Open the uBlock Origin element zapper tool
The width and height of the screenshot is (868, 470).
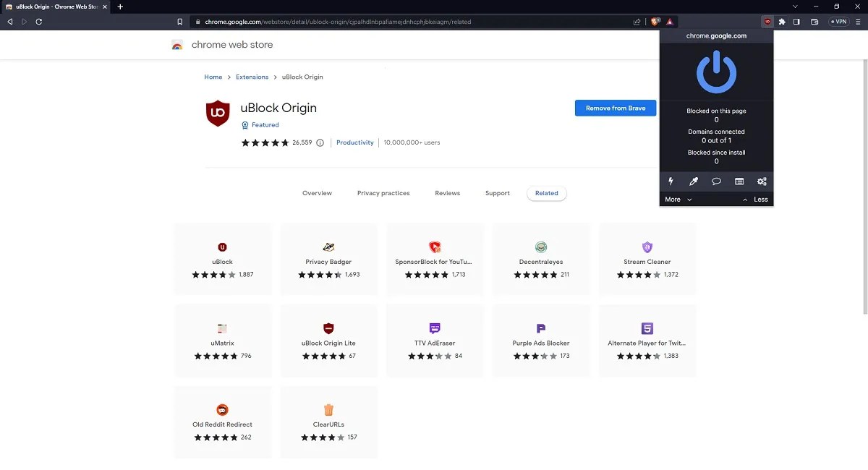tap(671, 181)
